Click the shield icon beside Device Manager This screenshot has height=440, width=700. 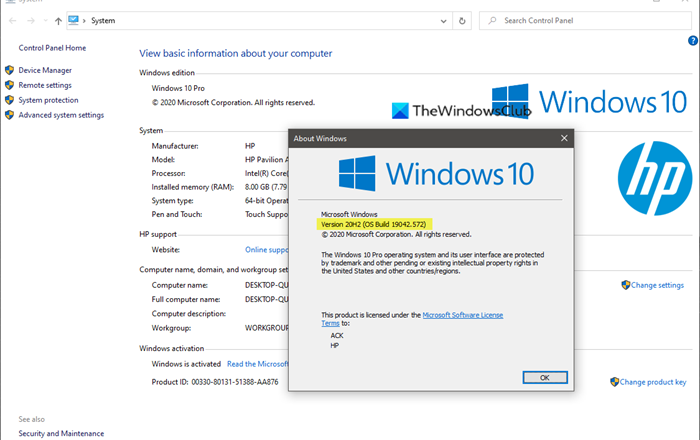[9, 70]
